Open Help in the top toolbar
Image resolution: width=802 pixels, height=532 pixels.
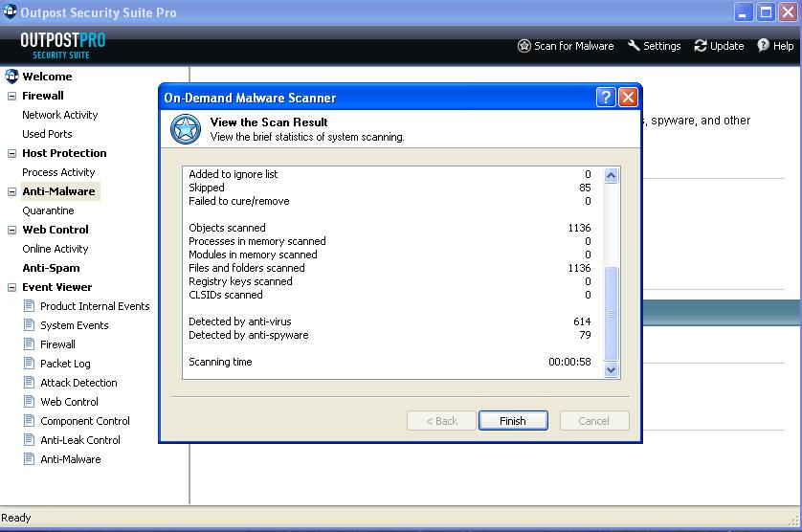tap(775, 46)
